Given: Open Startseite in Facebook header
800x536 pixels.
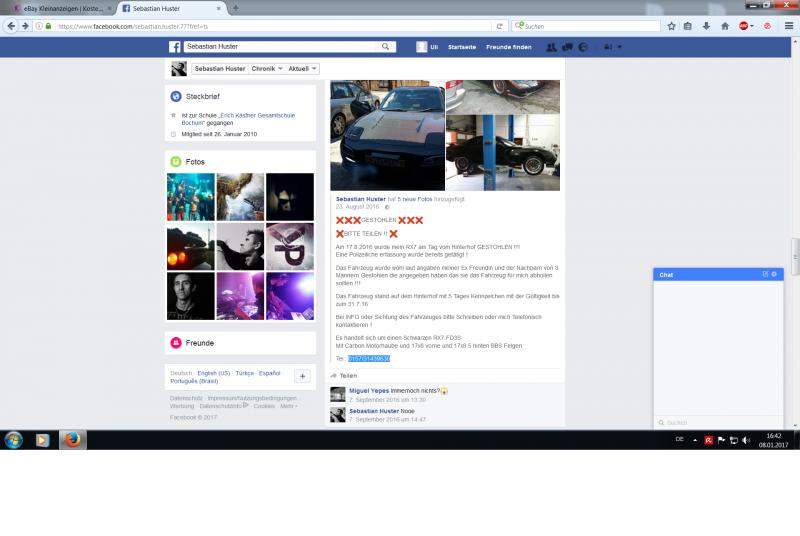Looking at the screenshot, I should point(462,47).
